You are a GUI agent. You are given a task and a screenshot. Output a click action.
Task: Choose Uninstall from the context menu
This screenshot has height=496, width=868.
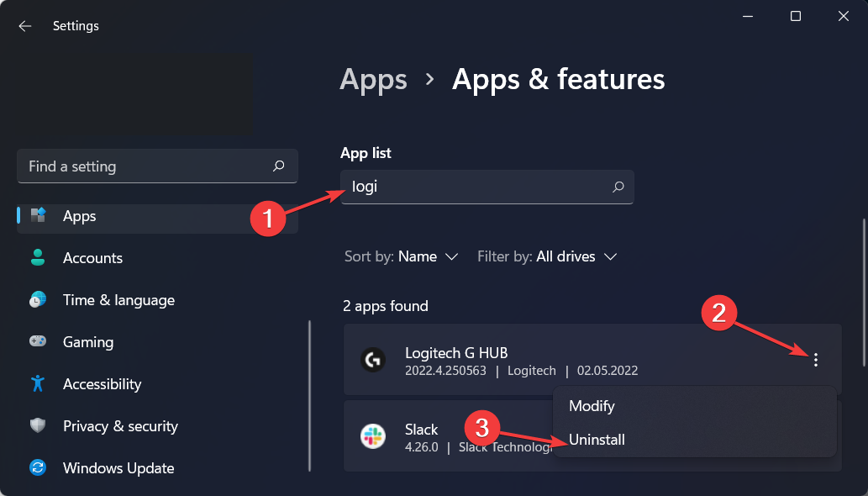[x=597, y=440]
